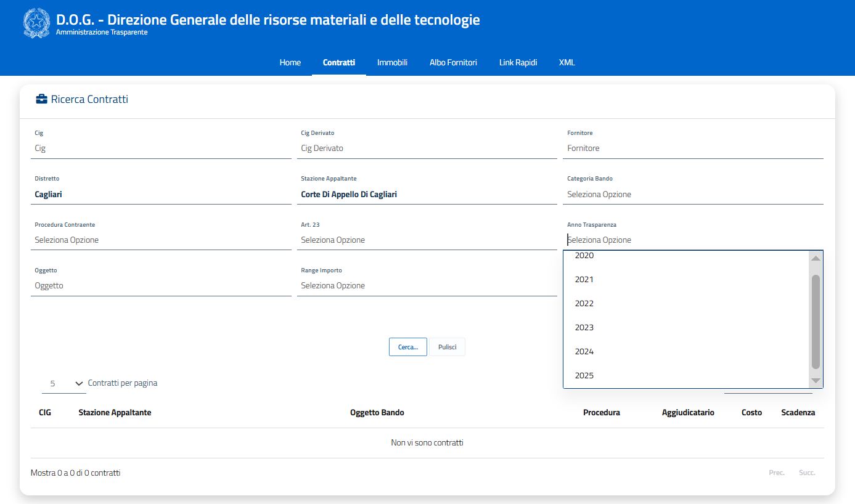The image size is (855, 504).
Task: Click the briefcase icon beside Ricerca Contratti
Action: (x=41, y=99)
